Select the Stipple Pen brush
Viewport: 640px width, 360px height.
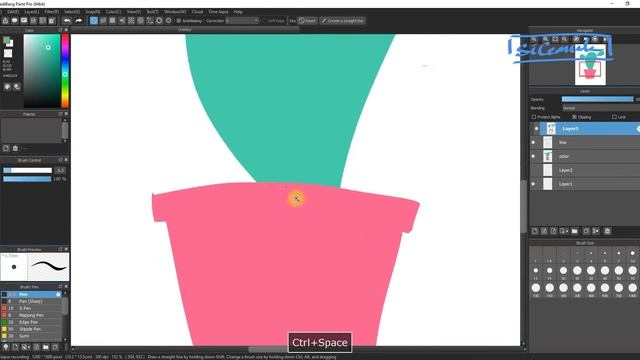coord(31,329)
